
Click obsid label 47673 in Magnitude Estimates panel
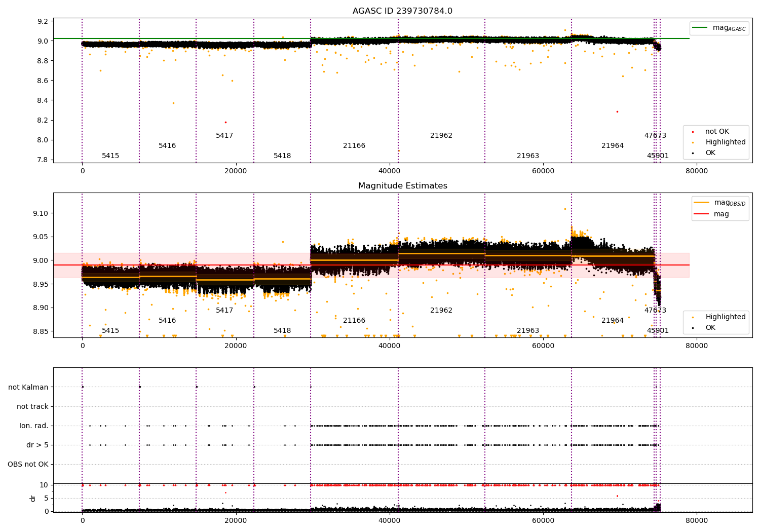tap(655, 311)
